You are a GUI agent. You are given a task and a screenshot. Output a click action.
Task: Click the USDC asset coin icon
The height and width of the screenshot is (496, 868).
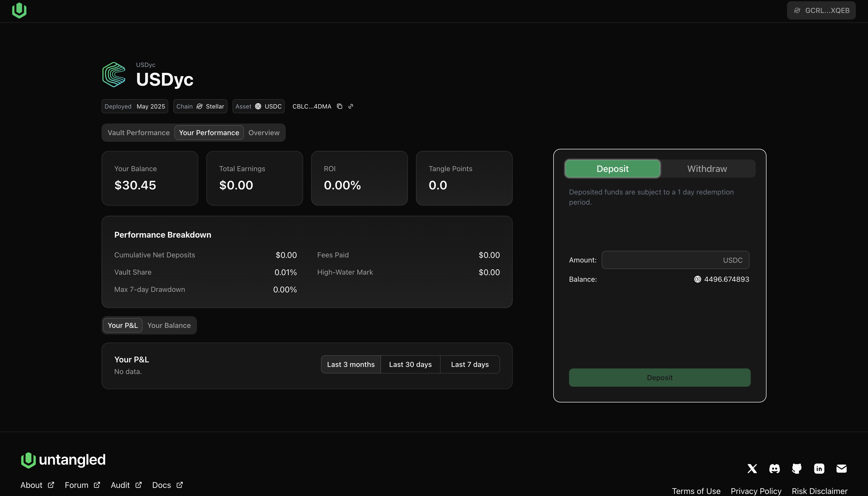click(258, 106)
